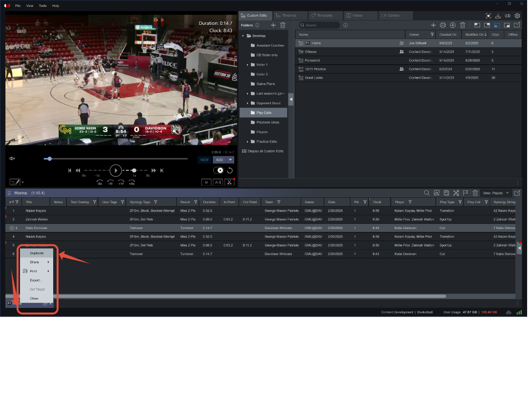
Task: Switch to the Timelines tab
Action: click(x=290, y=16)
